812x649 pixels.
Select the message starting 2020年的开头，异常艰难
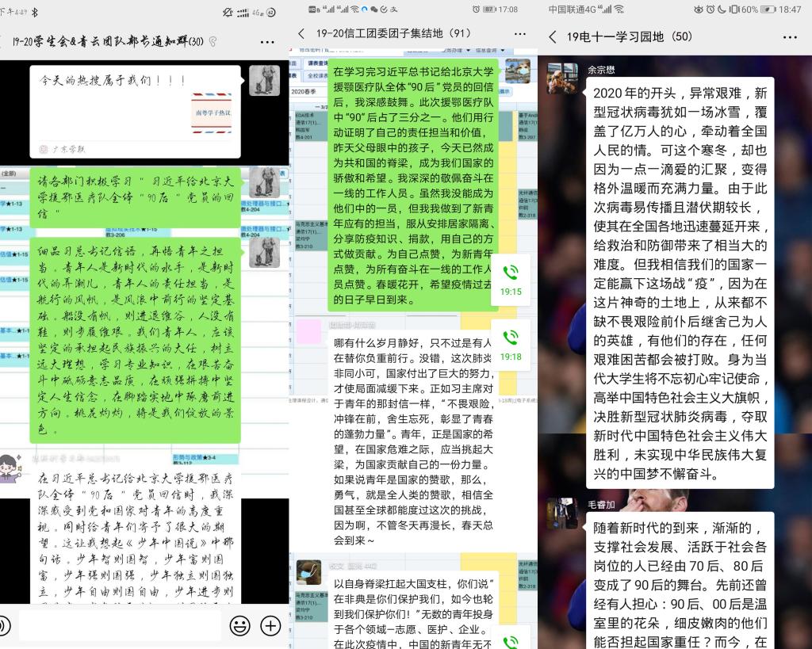point(680,283)
